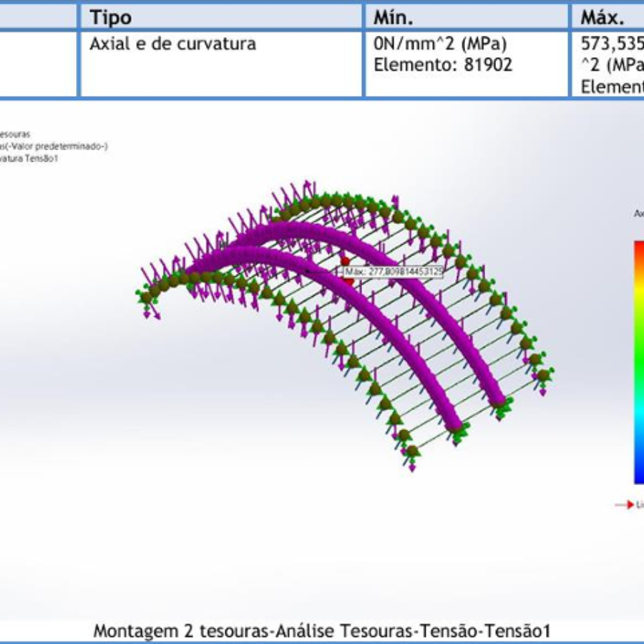Pick the green middle of the color legend

coord(638,365)
